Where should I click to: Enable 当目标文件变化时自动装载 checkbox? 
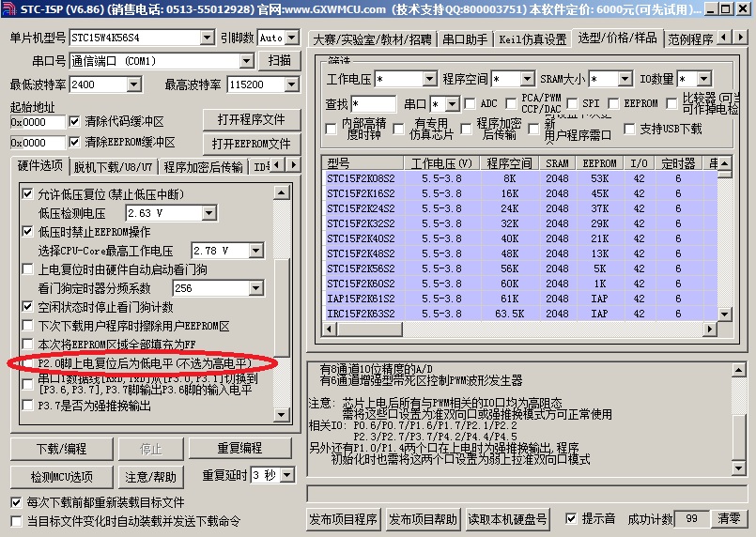click(16, 521)
